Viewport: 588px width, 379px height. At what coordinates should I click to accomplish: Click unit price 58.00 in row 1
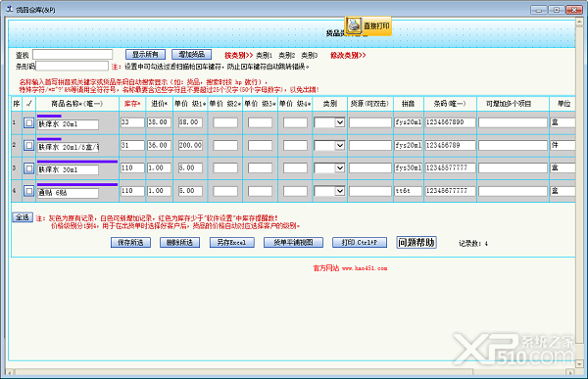tap(190, 122)
